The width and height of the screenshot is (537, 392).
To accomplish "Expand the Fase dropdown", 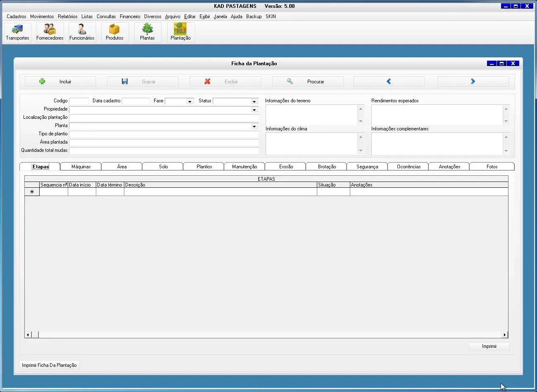I will [x=190, y=102].
